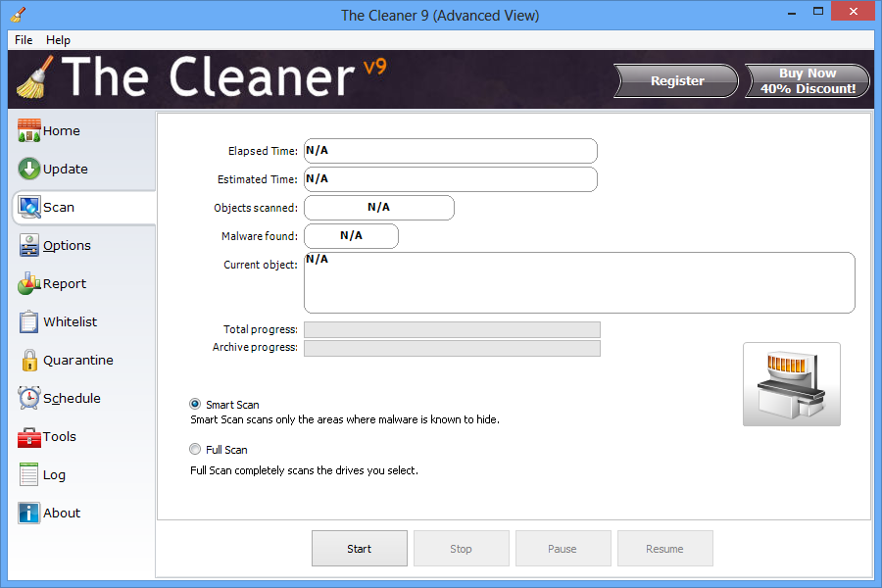Click the 'The Cleaner' banner title text

click(208, 77)
